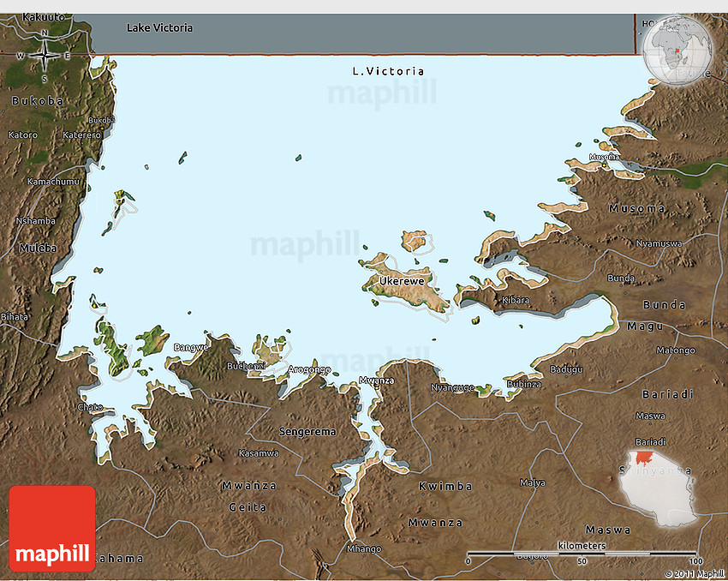Click the 2011 Maphill copyright text

point(694,573)
